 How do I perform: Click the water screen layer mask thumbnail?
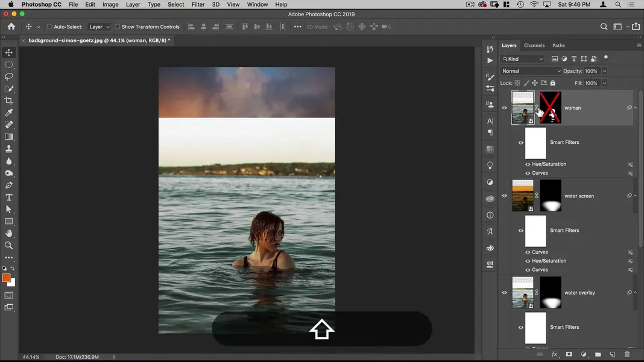(551, 196)
